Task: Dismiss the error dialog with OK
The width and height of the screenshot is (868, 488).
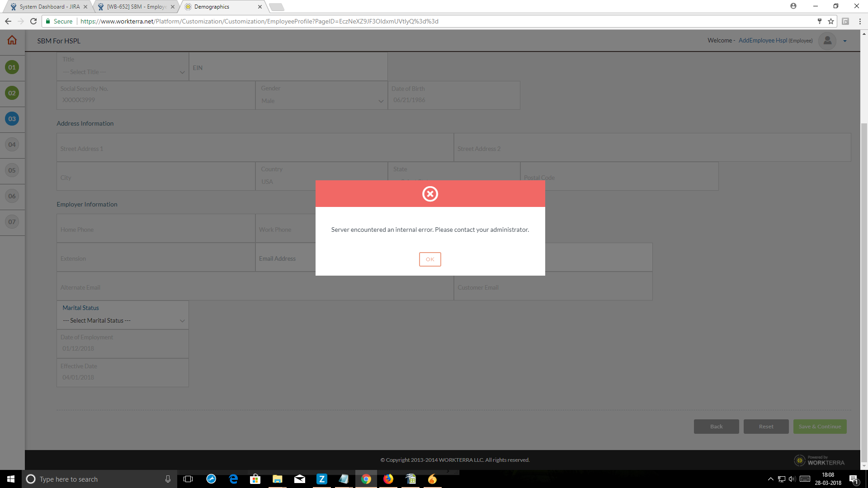Action: tap(430, 259)
